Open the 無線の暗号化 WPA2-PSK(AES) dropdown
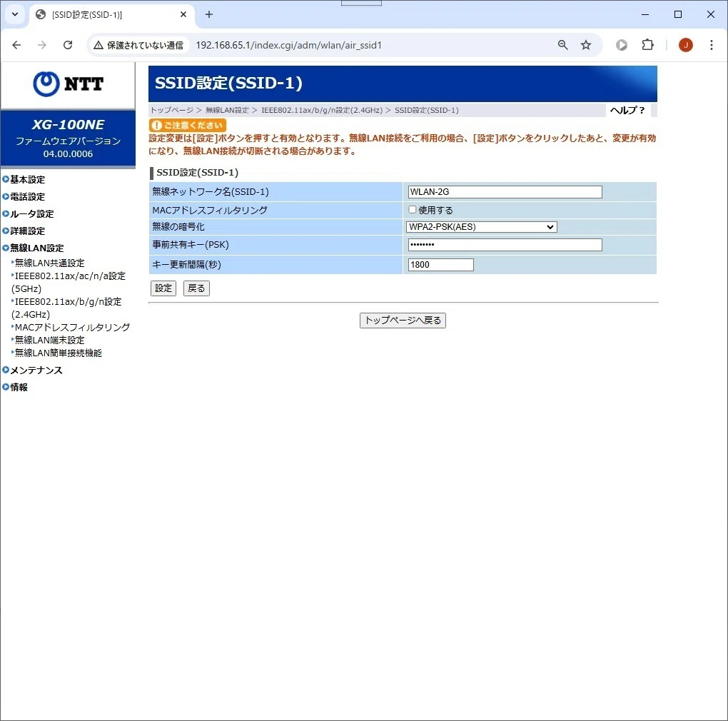 point(482,227)
